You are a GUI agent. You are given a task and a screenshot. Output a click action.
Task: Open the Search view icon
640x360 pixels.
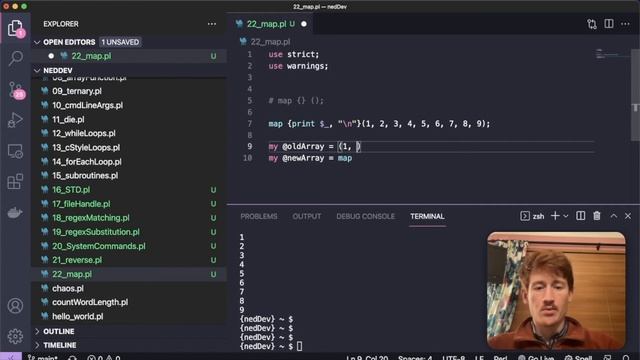[16, 58]
